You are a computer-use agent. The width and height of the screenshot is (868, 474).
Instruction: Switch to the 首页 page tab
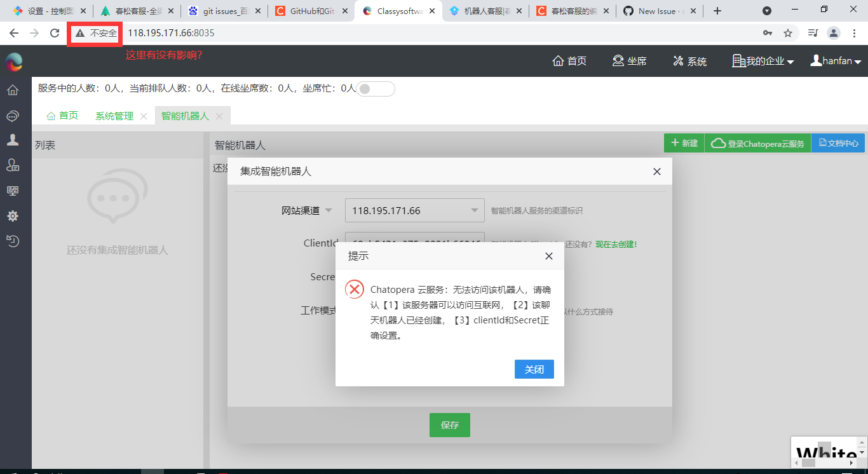62,116
